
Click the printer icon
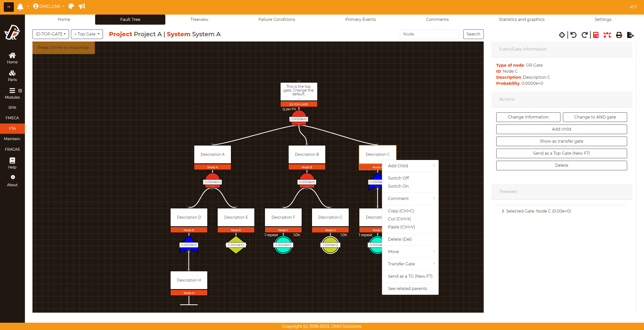(x=619, y=35)
